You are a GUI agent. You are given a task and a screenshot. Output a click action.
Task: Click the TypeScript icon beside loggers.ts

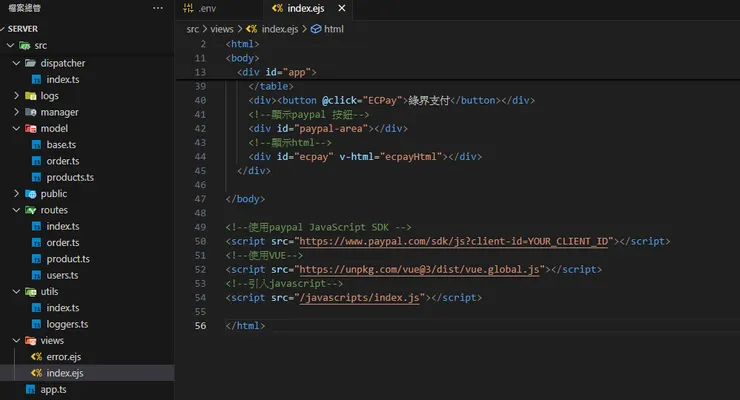[x=36, y=324]
